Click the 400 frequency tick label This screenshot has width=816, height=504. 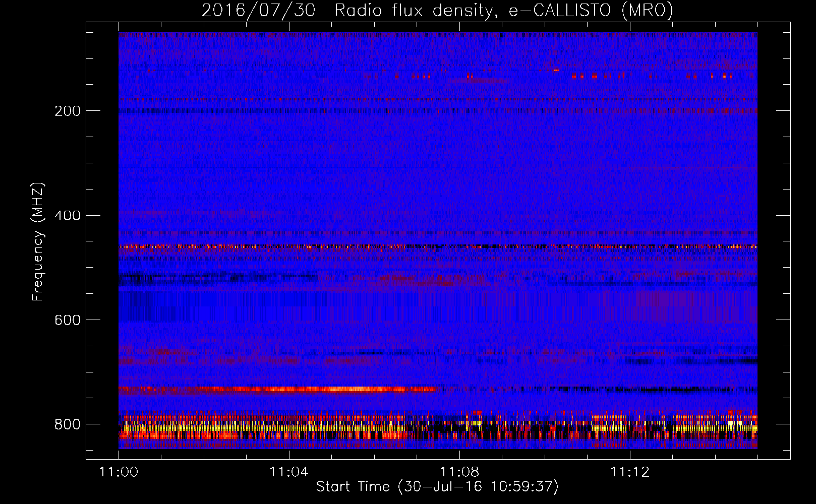[68, 215]
